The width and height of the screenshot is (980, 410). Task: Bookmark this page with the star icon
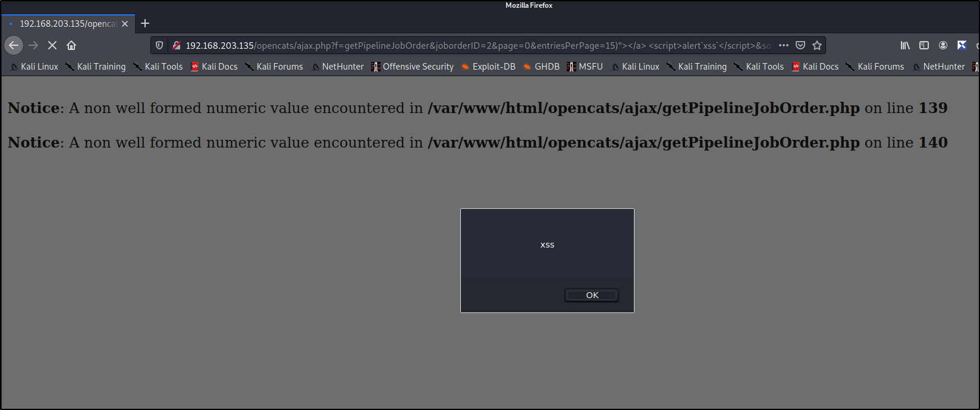(x=817, y=45)
